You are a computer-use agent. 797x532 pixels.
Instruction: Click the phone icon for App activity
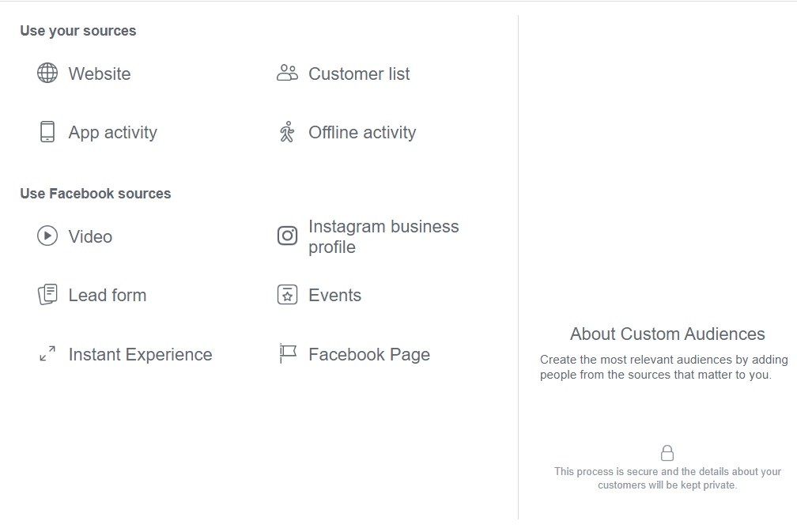click(x=47, y=131)
